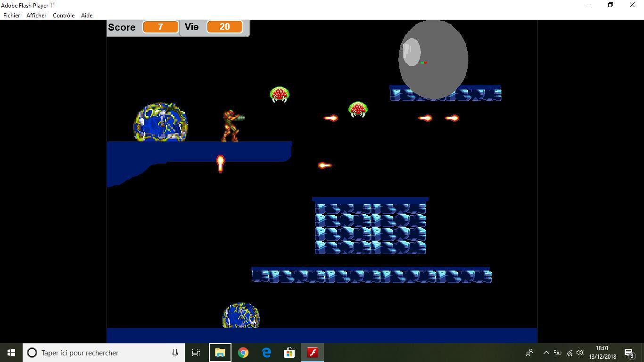Click the taskbar search box

[x=104, y=353]
